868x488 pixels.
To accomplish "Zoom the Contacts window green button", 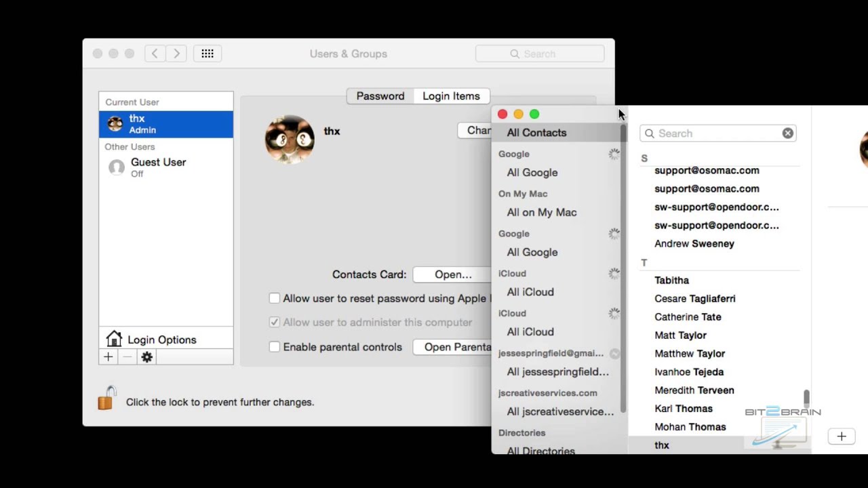I will pos(534,114).
